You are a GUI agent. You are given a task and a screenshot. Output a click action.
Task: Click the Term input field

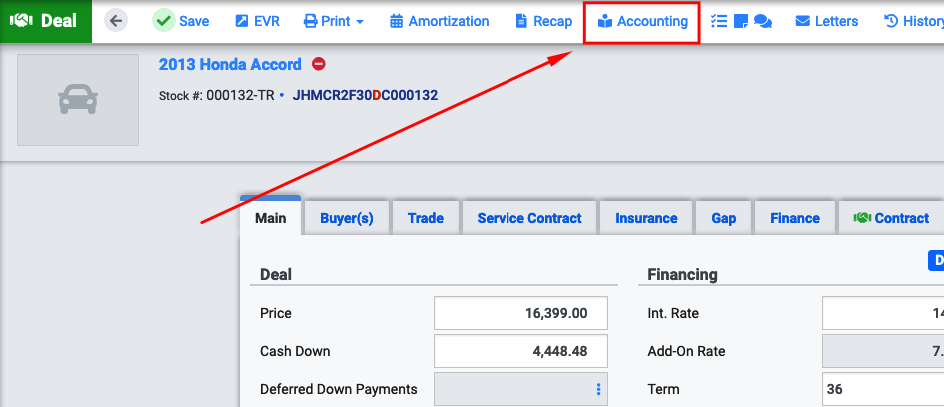point(883,390)
